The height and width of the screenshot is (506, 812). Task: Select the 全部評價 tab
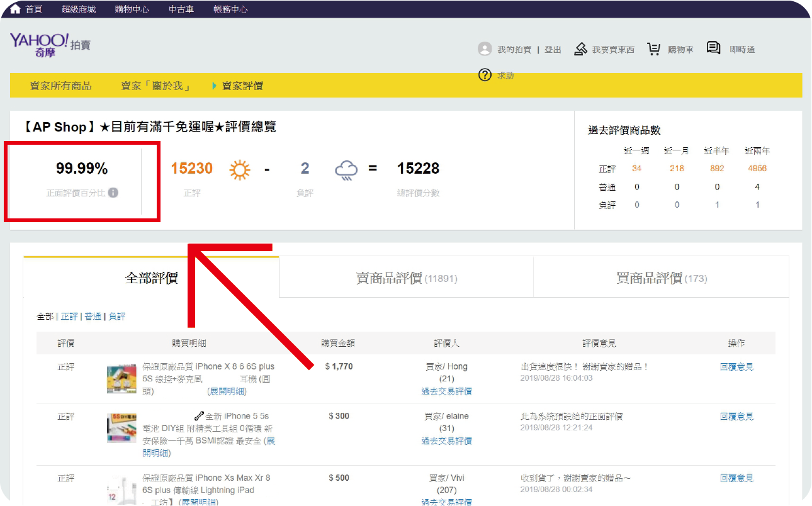pyautogui.click(x=151, y=278)
